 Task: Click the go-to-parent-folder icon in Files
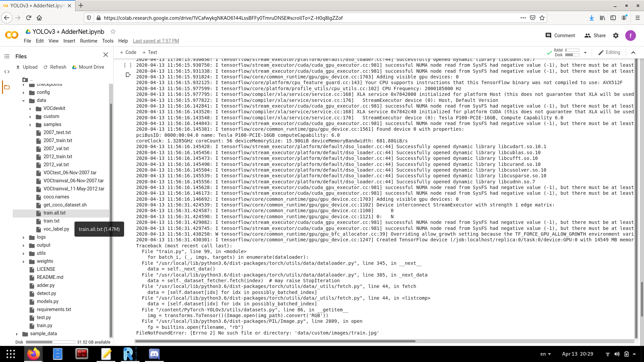pyautogui.click(x=25, y=80)
